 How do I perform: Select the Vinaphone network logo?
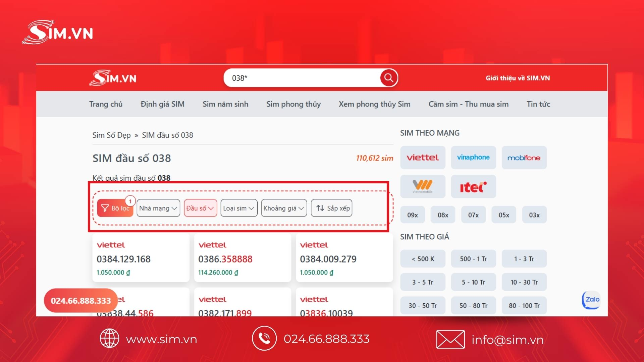(473, 158)
